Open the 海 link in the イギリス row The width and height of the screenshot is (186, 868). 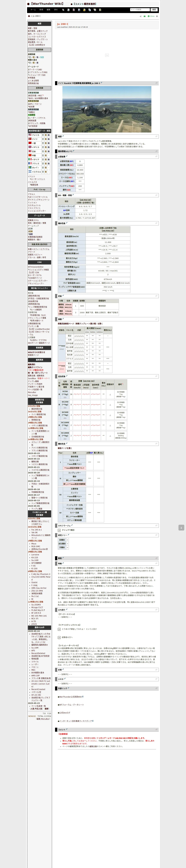point(49,147)
